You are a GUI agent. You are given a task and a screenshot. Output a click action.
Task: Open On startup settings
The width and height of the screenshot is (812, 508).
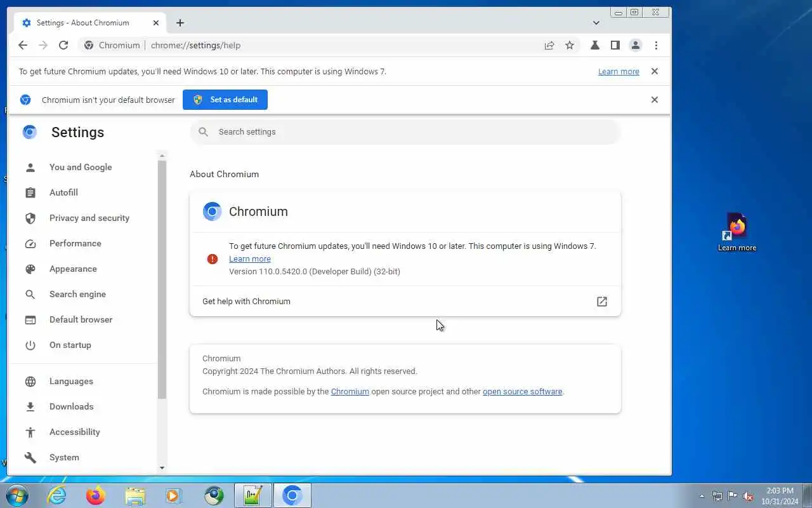pos(70,345)
